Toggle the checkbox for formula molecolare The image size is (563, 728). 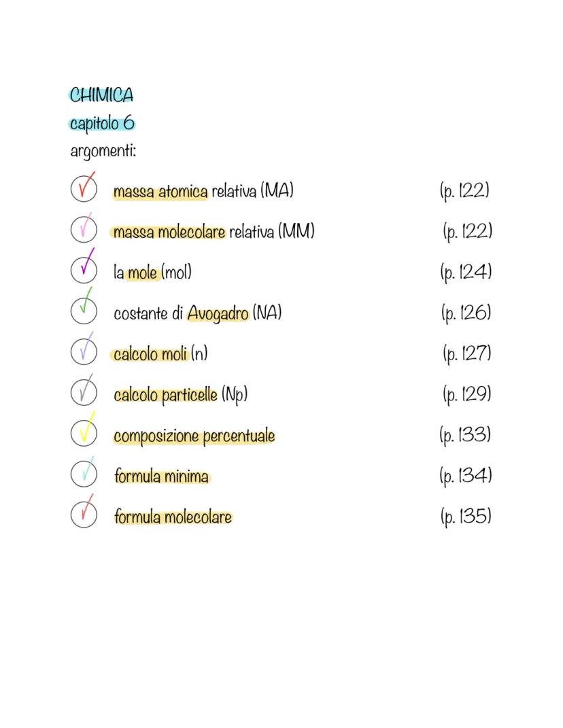[x=83, y=514]
